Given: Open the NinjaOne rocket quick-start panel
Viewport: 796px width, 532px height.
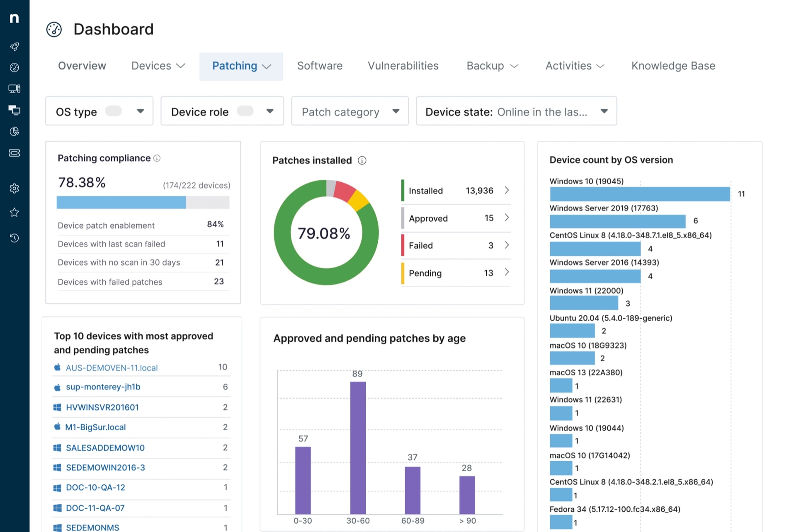Looking at the screenshot, I should (14, 46).
